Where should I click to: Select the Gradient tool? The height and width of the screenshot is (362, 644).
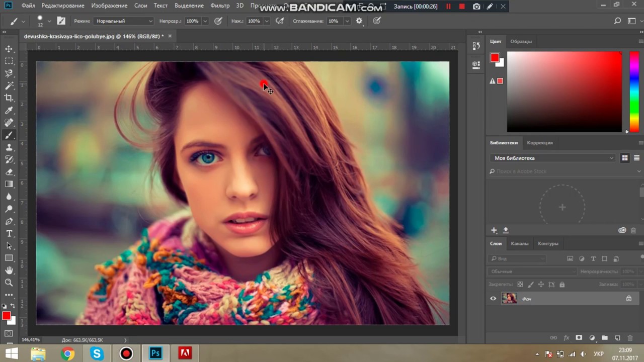(x=9, y=184)
